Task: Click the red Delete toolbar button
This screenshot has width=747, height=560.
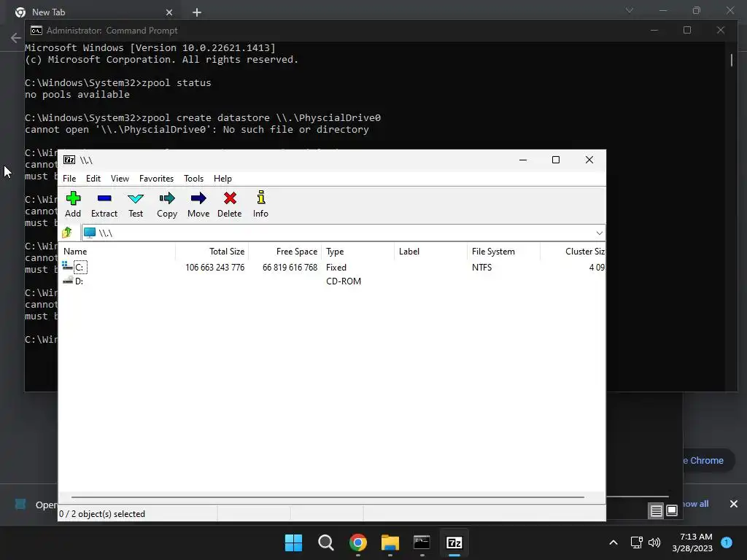Action: 230,205
